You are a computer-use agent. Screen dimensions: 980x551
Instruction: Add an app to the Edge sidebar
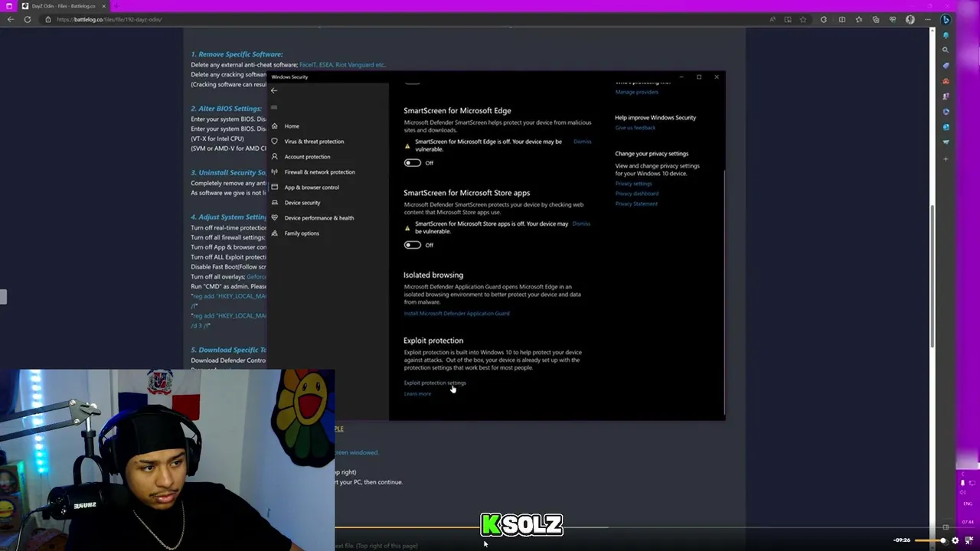point(946,158)
